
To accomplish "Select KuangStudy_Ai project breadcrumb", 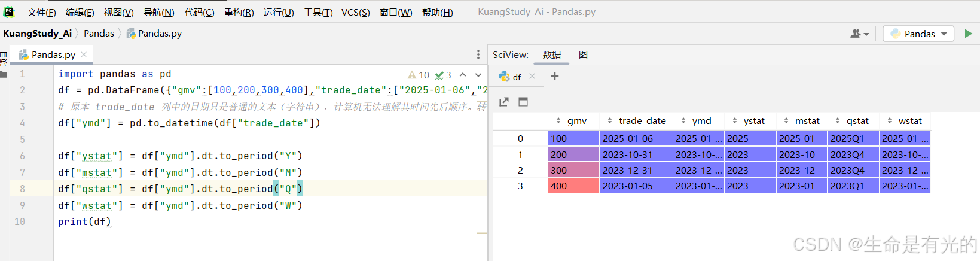I will pyautogui.click(x=37, y=34).
